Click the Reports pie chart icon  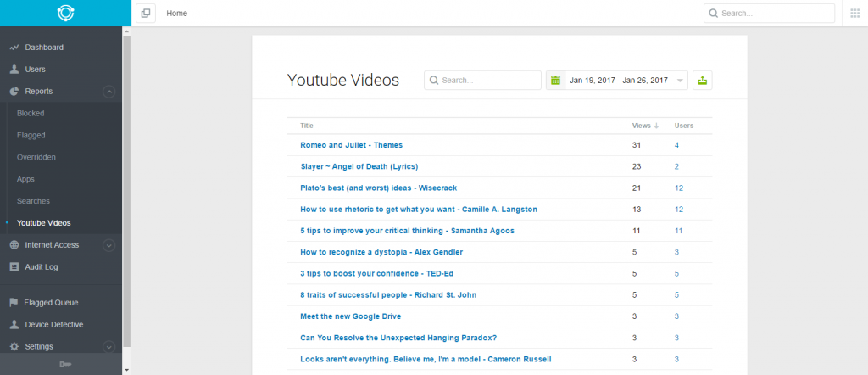pyautogui.click(x=14, y=91)
